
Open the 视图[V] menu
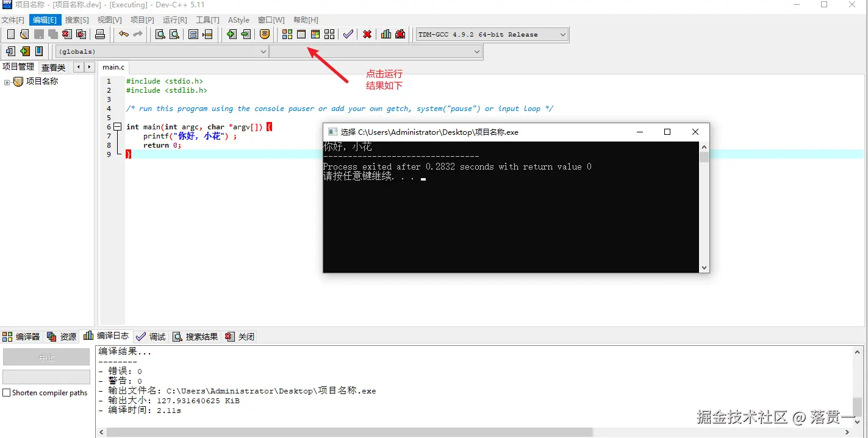[x=110, y=20]
